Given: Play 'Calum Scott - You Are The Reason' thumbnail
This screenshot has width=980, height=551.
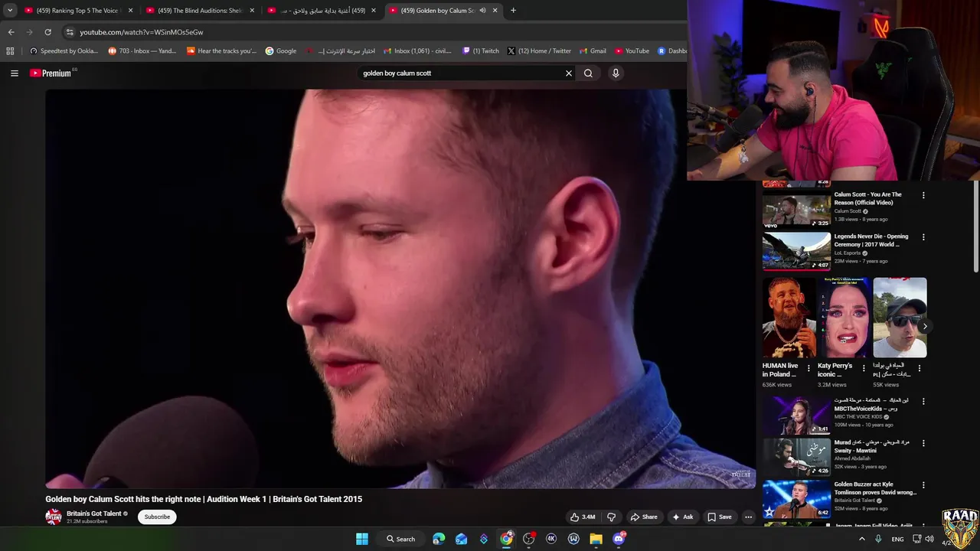Looking at the screenshot, I should coord(796,208).
